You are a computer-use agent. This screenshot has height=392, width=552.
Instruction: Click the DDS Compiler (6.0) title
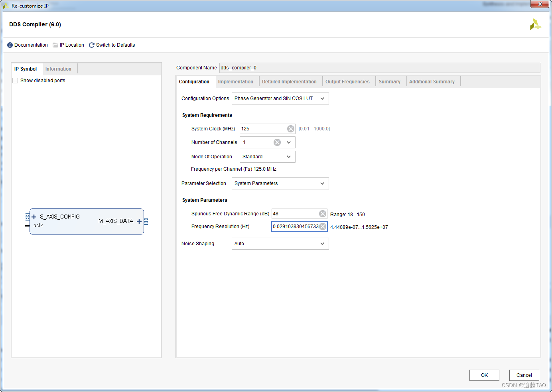35,24
